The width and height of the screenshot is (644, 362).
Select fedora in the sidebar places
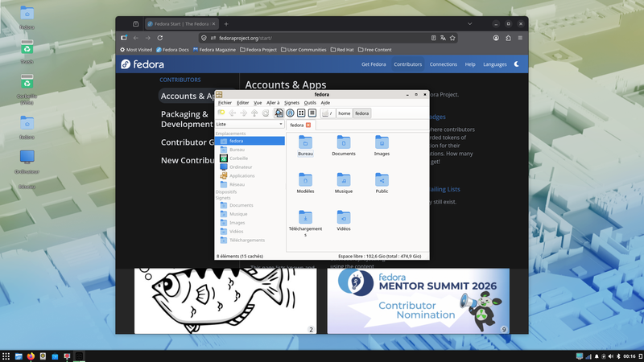(x=250, y=141)
